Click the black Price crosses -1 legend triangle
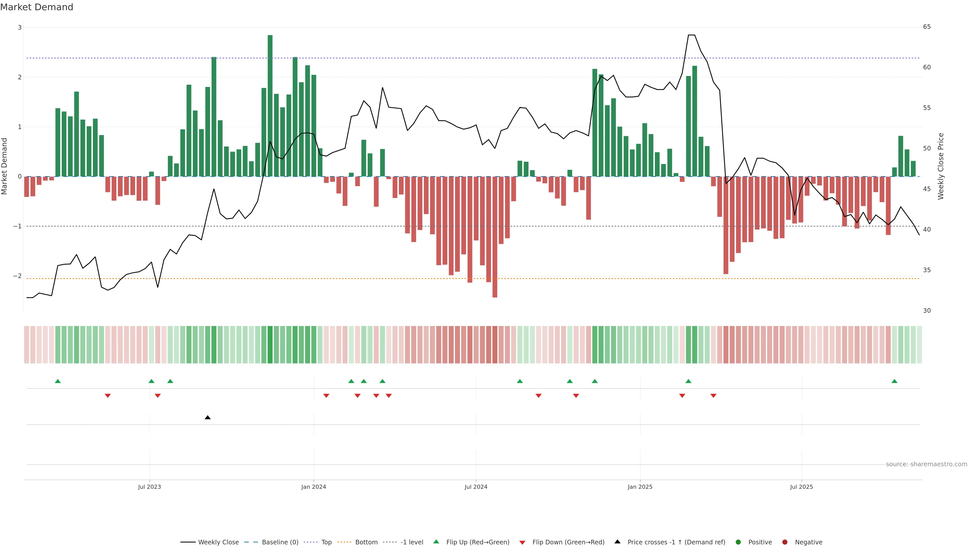The image size is (980, 551). [617, 542]
